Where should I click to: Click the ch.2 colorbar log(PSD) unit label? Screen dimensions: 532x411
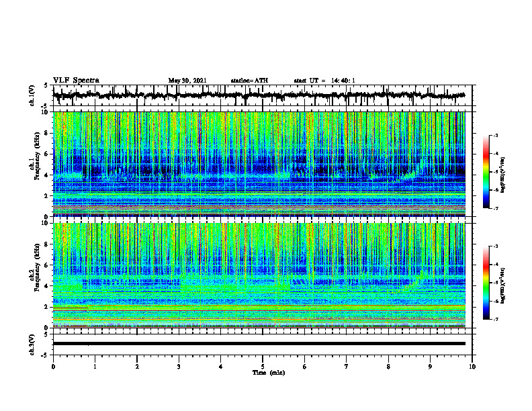503,285
